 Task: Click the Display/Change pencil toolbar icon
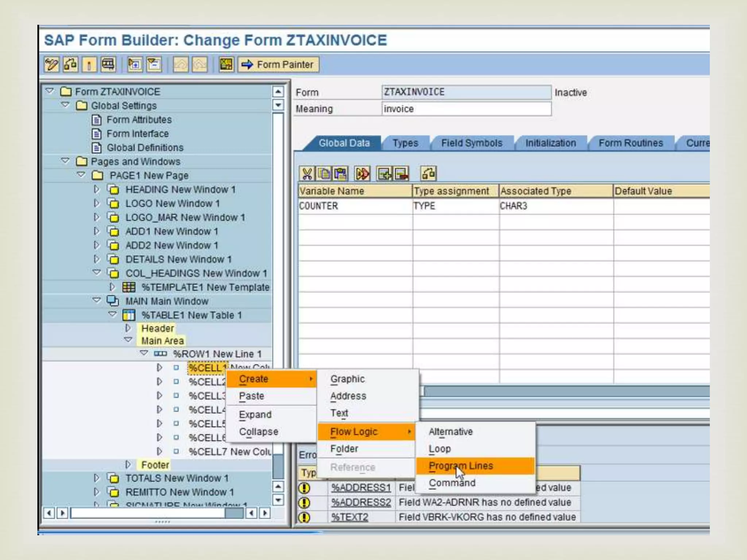[51, 65]
